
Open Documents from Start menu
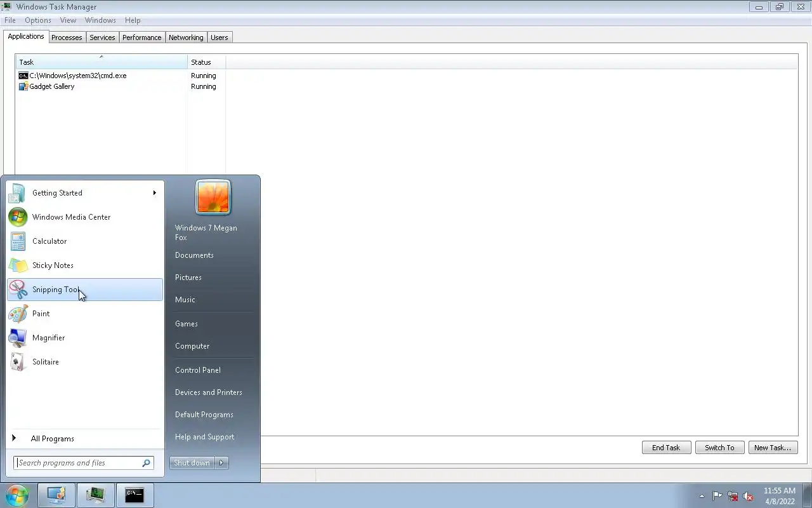click(x=194, y=255)
